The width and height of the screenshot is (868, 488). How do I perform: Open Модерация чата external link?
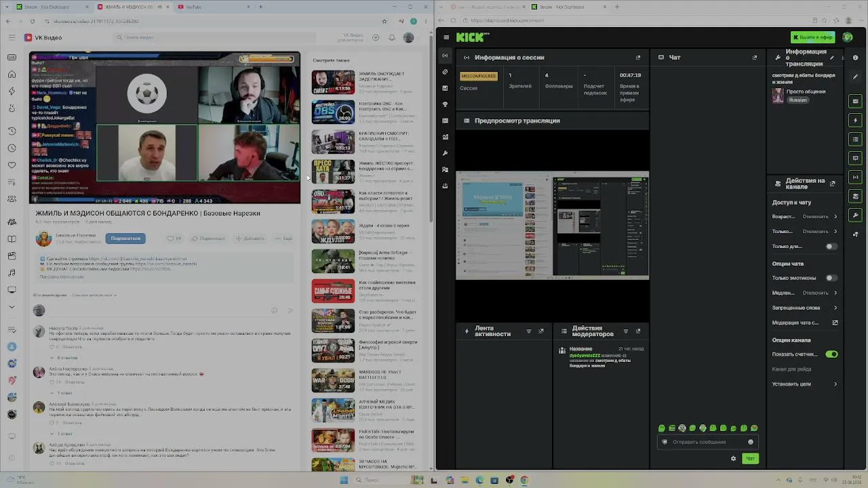click(835, 323)
